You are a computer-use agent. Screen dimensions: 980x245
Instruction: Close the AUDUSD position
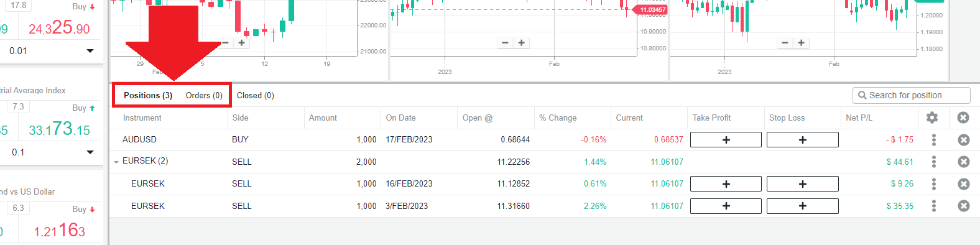click(x=964, y=140)
